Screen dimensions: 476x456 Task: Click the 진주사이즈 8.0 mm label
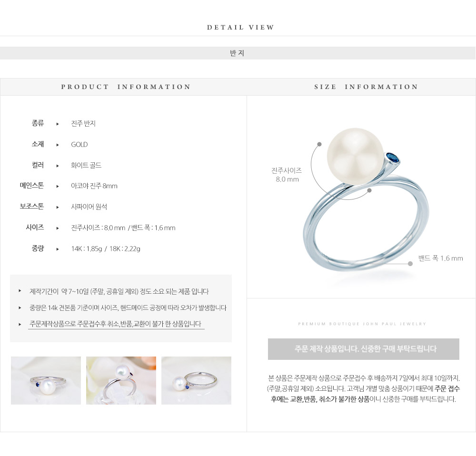(287, 175)
